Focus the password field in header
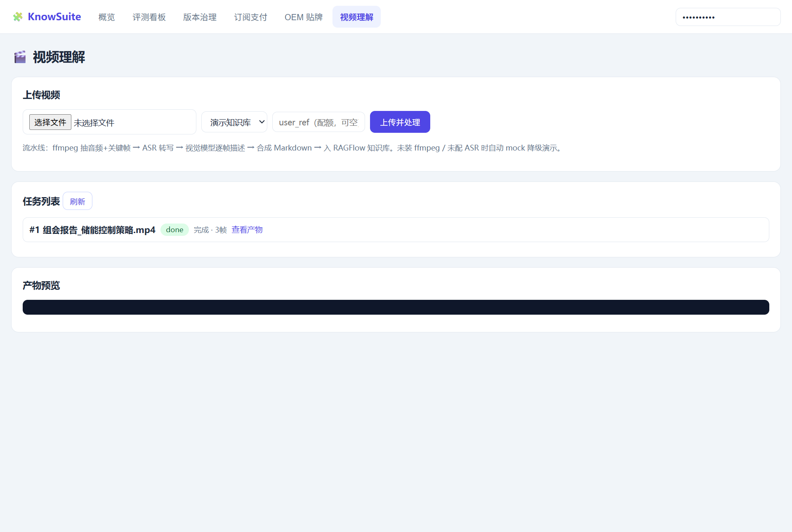792x532 pixels. point(728,17)
